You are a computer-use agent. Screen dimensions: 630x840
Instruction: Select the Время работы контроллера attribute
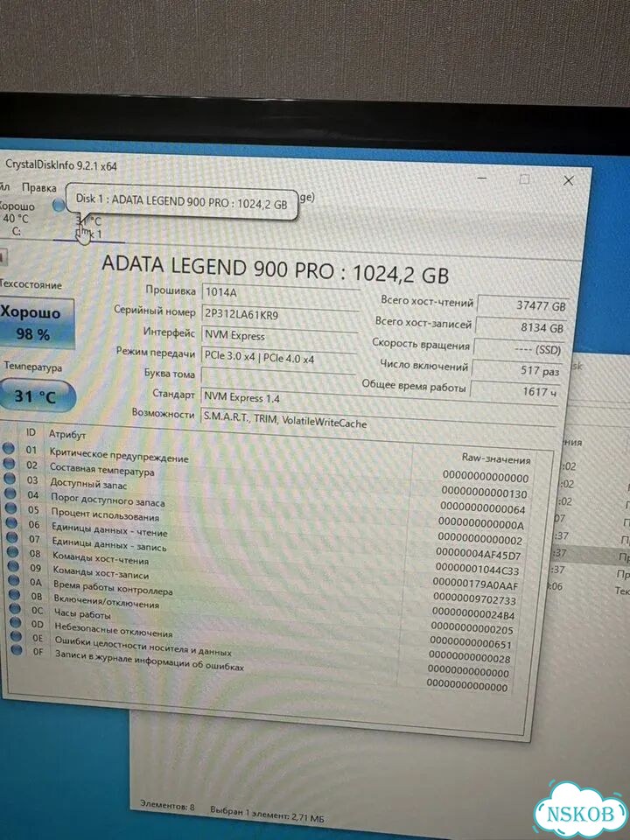tap(113, 587)
